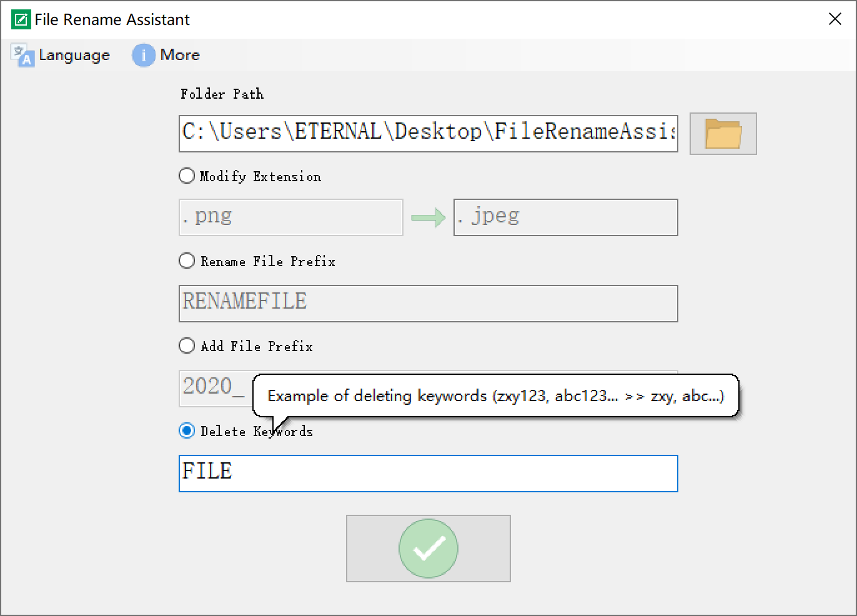857x616 pixels.
Task: Select the Rename File Prefix option
Action: click(187, 261)
